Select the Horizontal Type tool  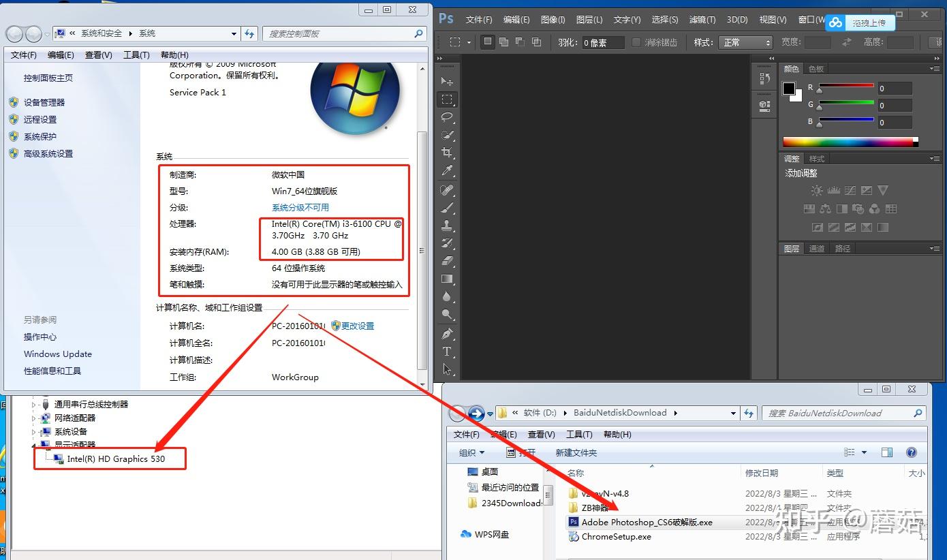[x=447, y=352]
